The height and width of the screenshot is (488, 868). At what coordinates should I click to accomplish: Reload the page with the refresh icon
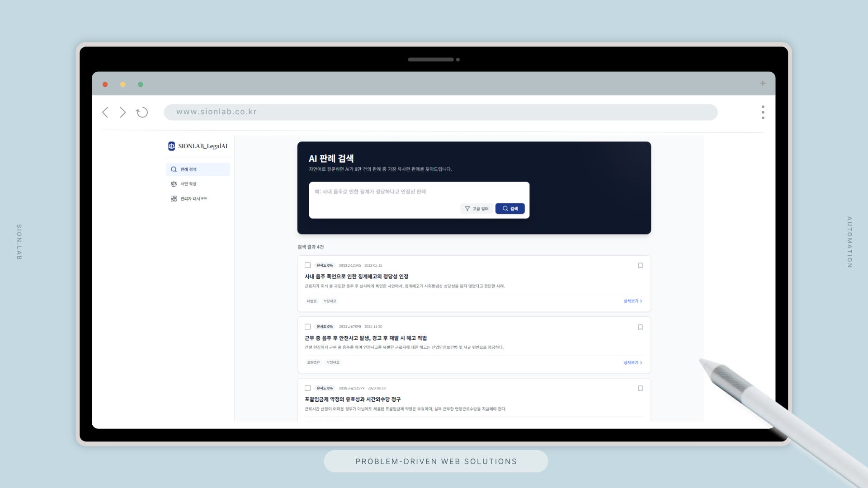pyautogui.click(x=142, y=113)
